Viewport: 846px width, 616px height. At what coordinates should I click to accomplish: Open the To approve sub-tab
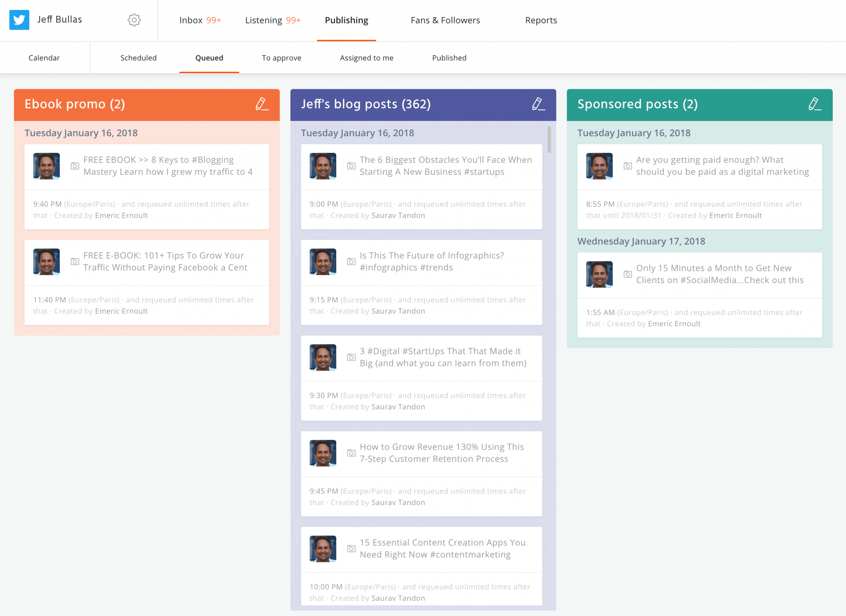pyautogui.click(x=281, y=58)
